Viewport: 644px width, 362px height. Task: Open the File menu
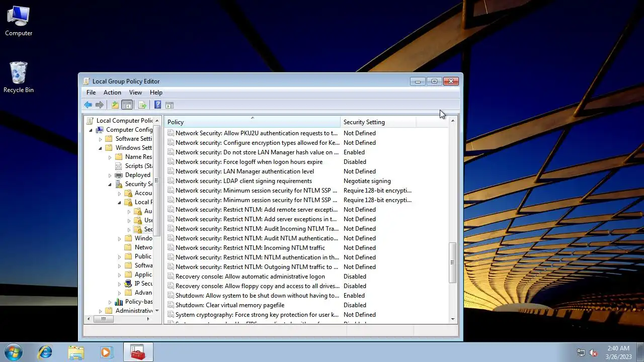(x=91, y=93)
